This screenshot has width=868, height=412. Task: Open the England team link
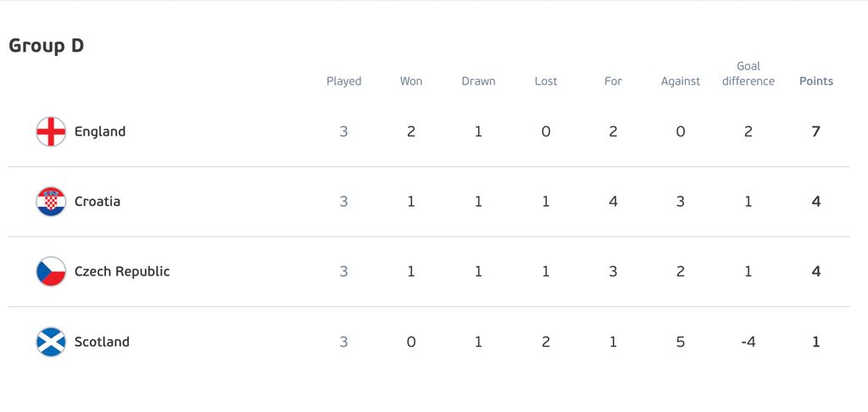tap(100, 131)
